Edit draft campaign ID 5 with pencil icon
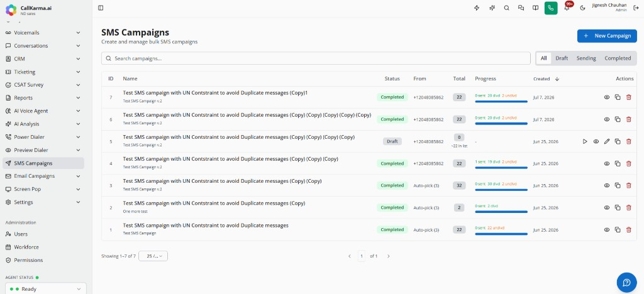The width and height of the screenshot is (644, 294). [607, 141]
